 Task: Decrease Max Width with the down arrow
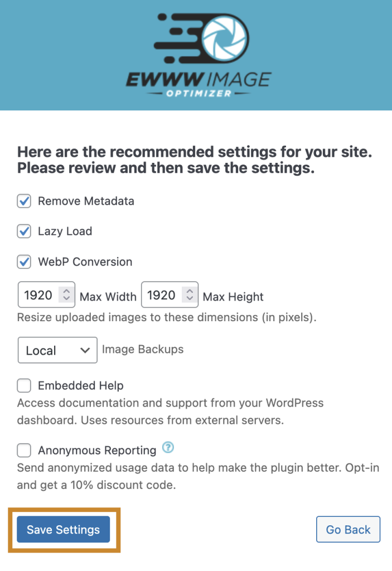pos(66,299)
